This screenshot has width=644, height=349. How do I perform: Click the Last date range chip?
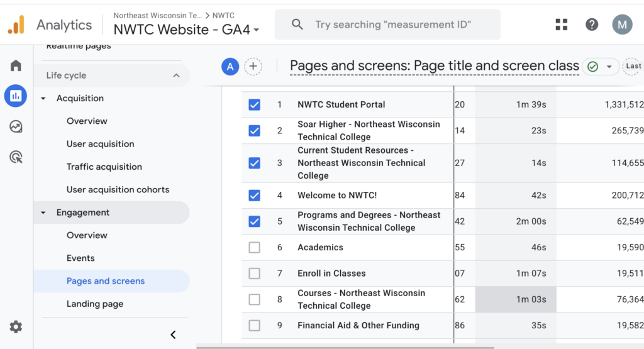[x=633, y=66]
